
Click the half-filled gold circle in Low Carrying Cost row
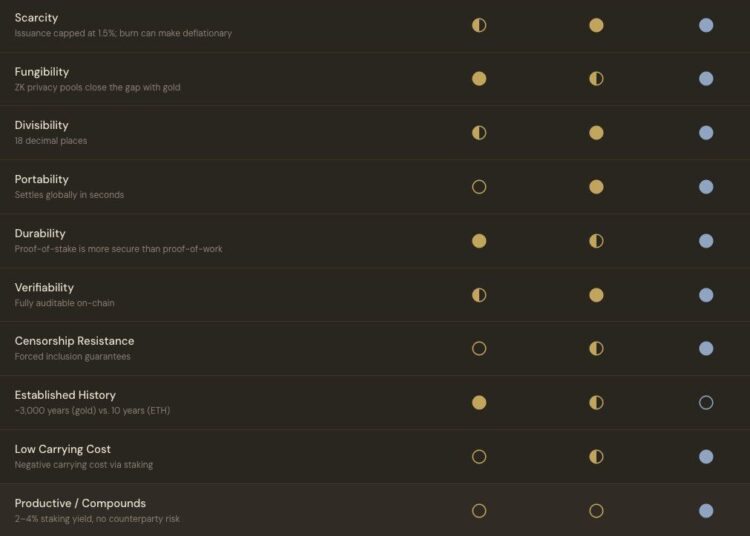tap(596, 457)
